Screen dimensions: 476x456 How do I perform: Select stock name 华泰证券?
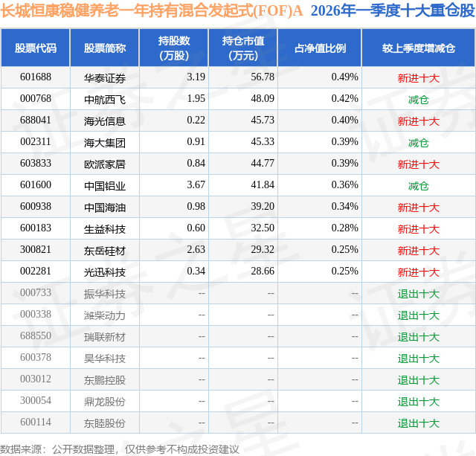point(105,78)
